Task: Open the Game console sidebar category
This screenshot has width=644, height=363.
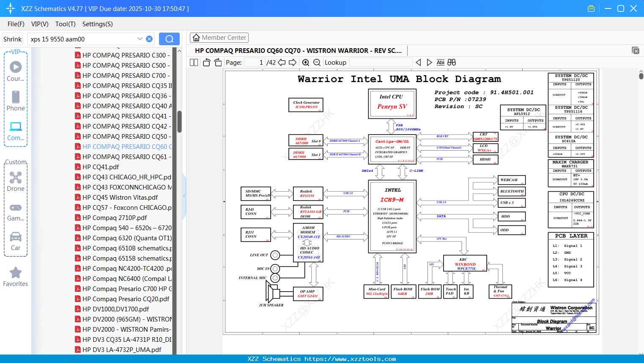Action: click(x=16, y=212)
